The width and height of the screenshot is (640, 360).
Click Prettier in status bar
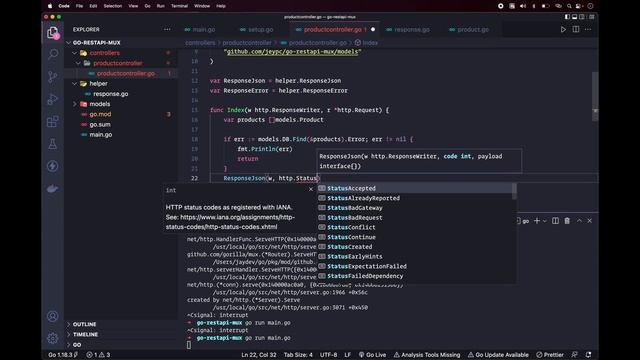coord(550,355)
